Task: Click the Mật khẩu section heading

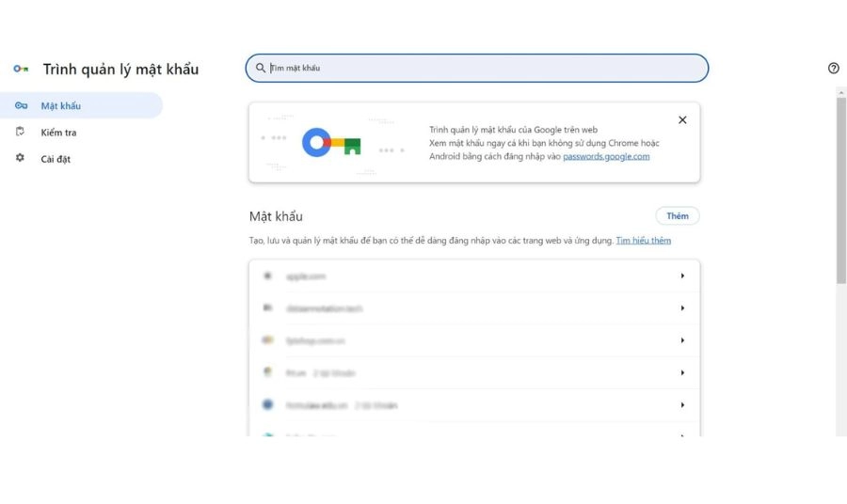Action: click(276, 216)
